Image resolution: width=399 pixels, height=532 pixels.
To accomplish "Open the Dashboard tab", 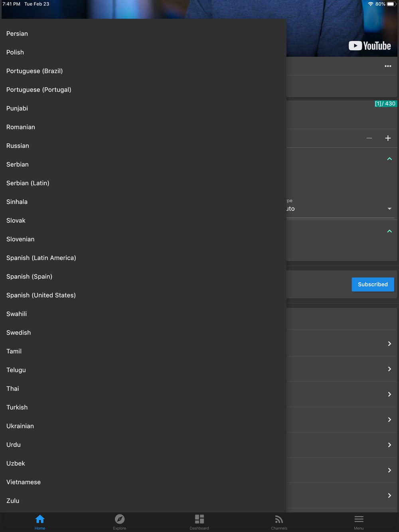I will pos(199,522).
